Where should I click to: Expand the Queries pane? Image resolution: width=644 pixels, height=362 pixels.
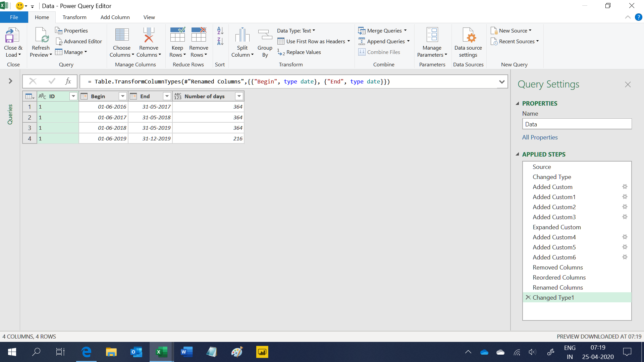point(10,81)
